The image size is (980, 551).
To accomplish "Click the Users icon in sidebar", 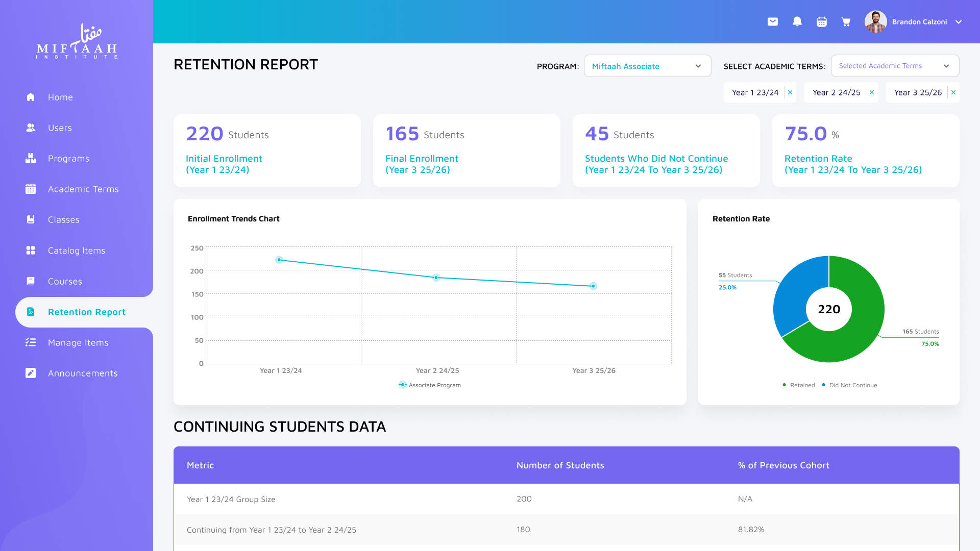I will point(31,128).
